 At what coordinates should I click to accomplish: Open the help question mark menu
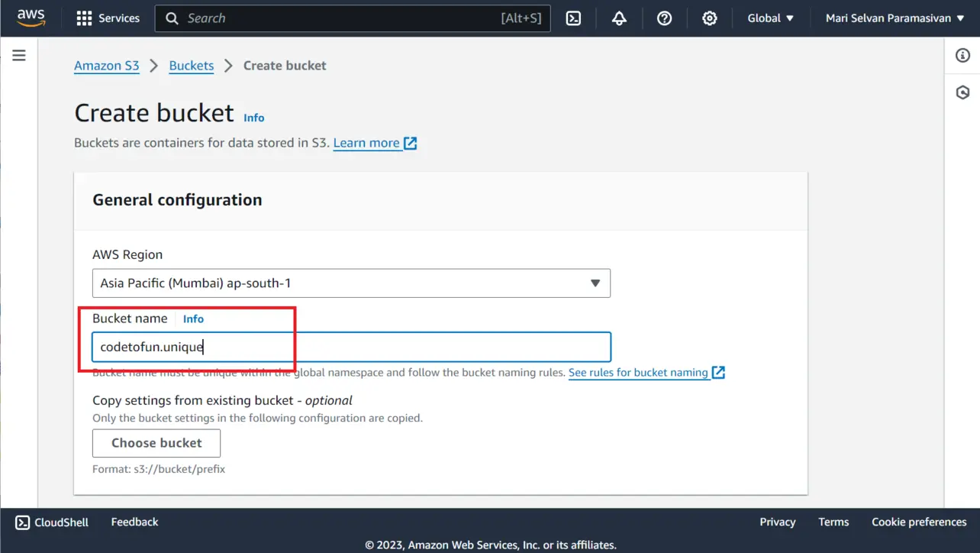point(665,18)
